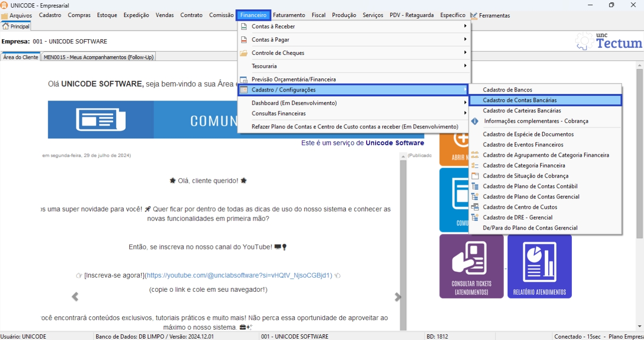The width and height of the screenshot is (644, 340).
Task: Expand Contas à Pagar submenu arrow
Action: pos(465,40)
